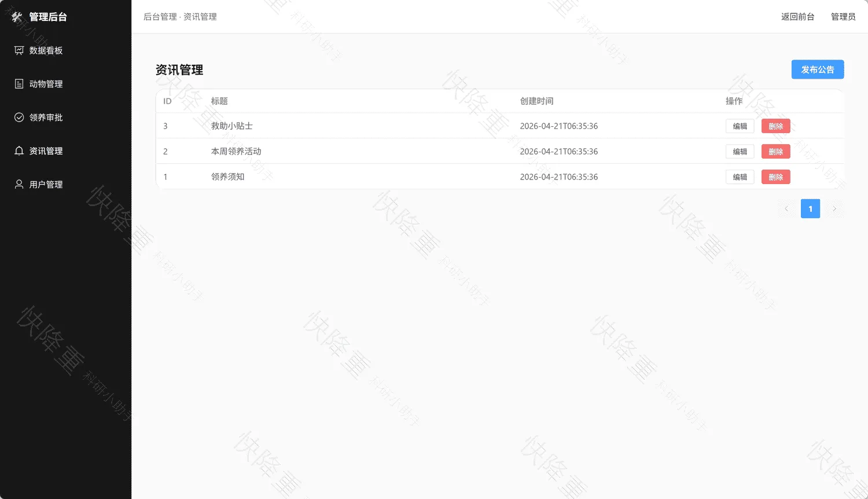Click the title 本周领养活动

236,152
